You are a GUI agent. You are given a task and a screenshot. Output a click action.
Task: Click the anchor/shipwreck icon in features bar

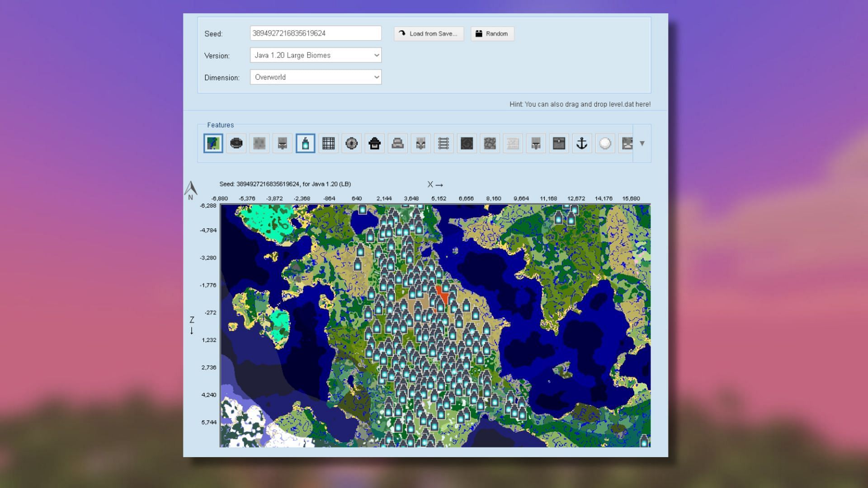[582, 143]
